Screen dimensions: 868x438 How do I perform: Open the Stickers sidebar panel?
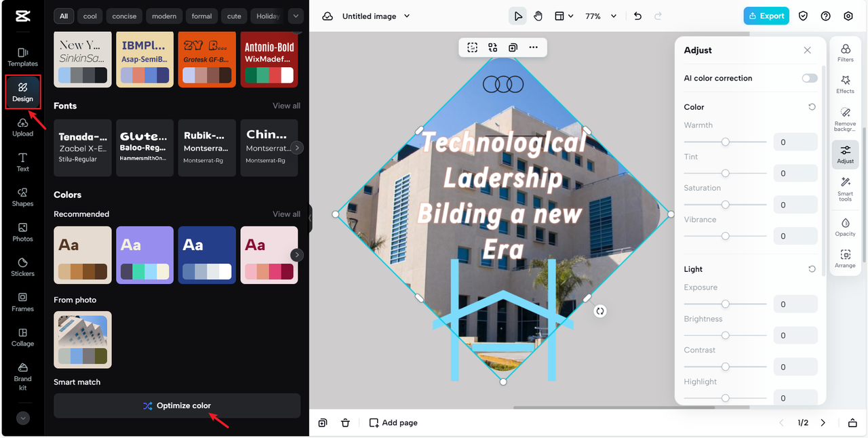click(x=22, y=267)
